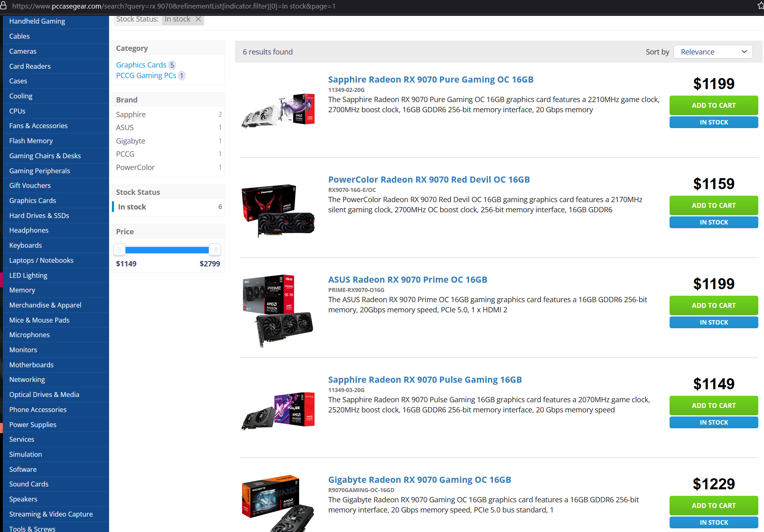
Task: Add Sapphire Pure Gaming OC to cart
Action: pyautogui.click(x=714, y=105)
